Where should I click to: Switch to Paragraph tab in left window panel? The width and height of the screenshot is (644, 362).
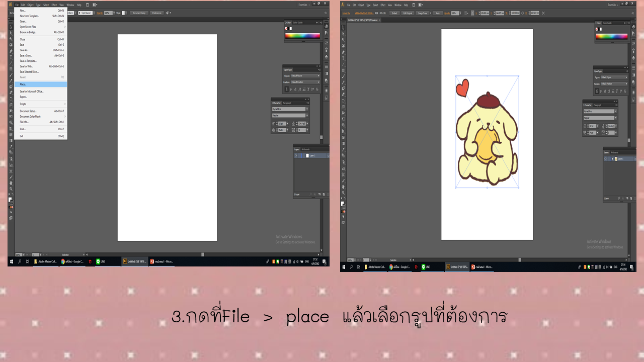coord(287,103)
